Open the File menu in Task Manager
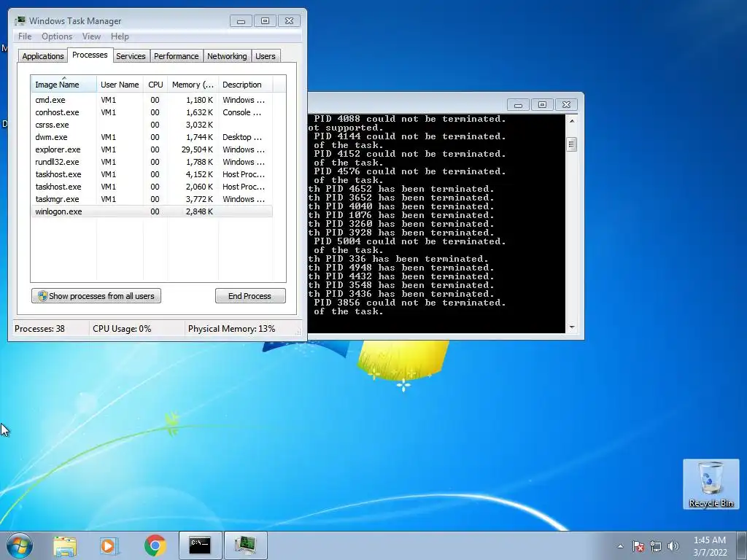 click(x=25, y=36)
